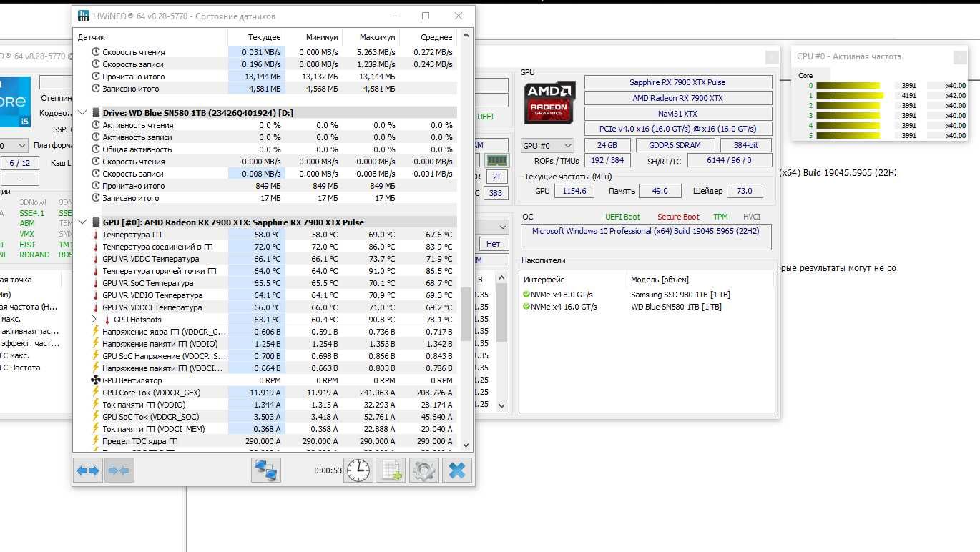Image resolution: width=980 pixels, height=552 pixels.
Task: Select the Температура соединений в ГП row
Action: (x=265, y=247)
